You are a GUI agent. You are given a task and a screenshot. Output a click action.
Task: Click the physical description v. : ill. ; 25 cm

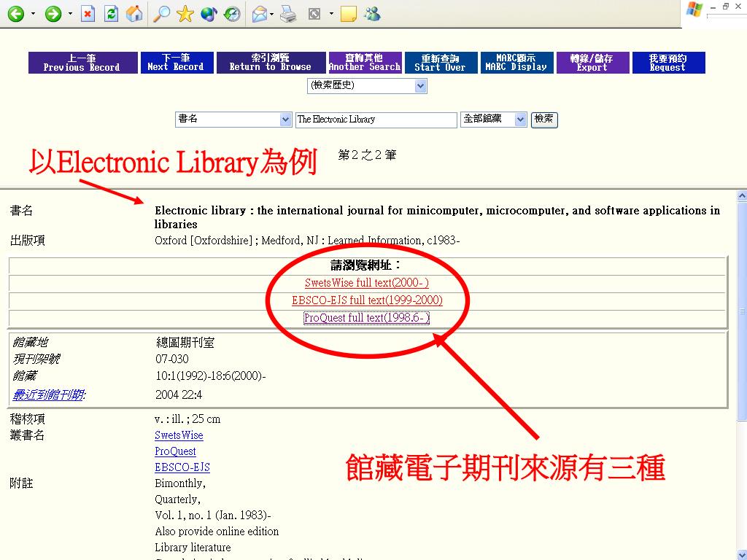tap(187, 419)
